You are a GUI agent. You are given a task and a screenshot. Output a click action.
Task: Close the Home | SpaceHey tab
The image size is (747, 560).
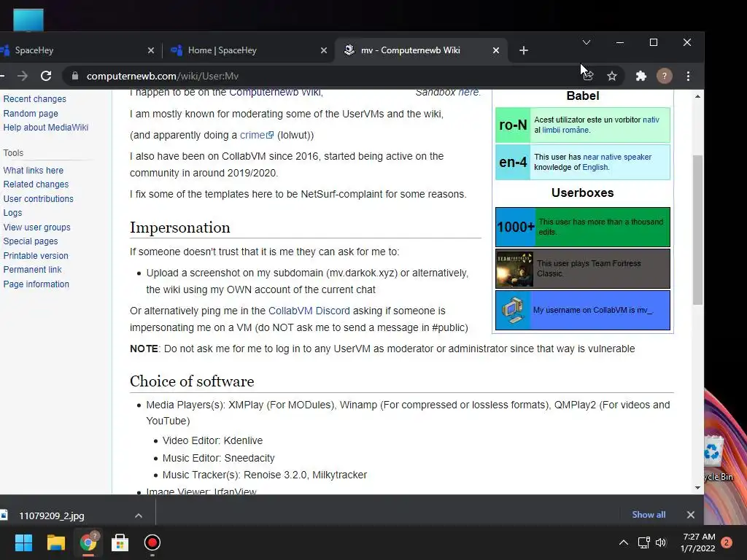(323, 50)
